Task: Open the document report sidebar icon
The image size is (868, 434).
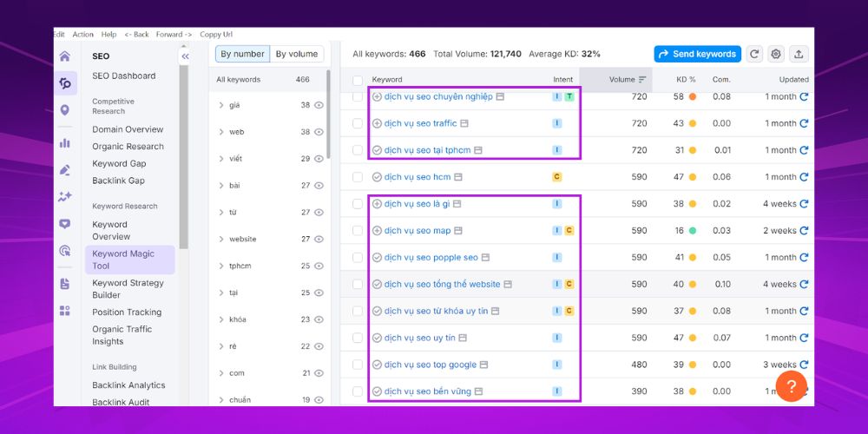Action: click(65, 284)
